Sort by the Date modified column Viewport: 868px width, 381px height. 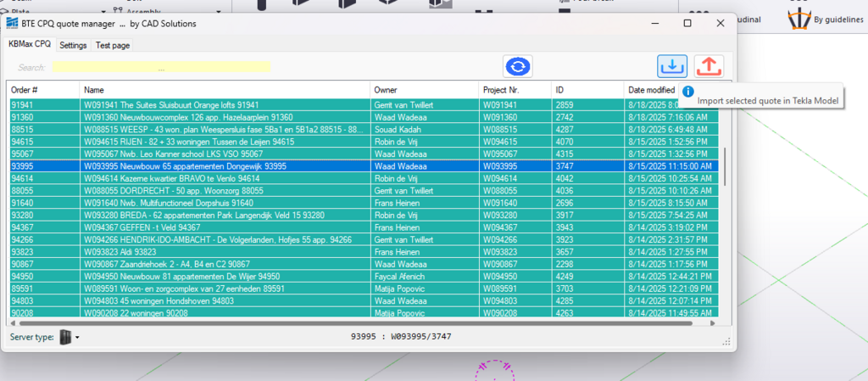[653, 90]
